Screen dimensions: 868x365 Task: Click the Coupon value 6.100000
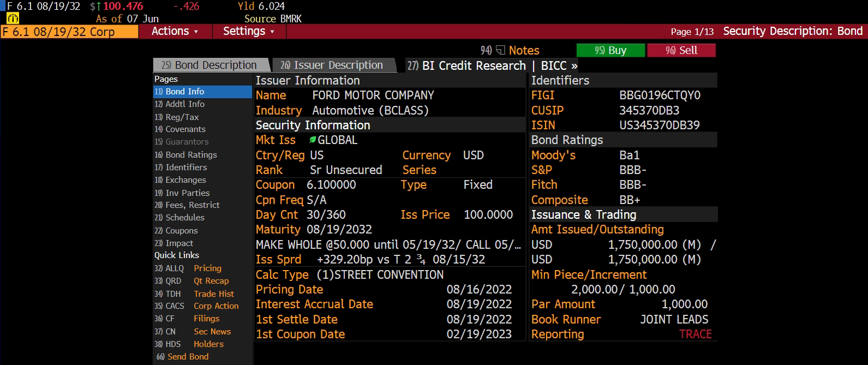[x=331, y=185]
